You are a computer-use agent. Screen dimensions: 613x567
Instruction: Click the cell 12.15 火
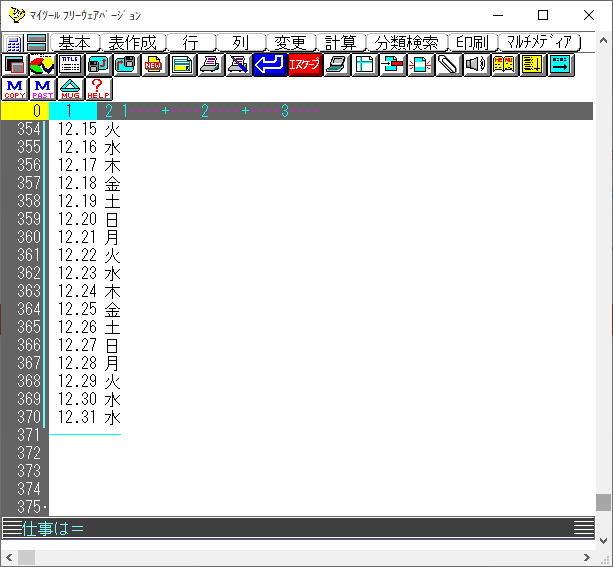pos(89,129)
